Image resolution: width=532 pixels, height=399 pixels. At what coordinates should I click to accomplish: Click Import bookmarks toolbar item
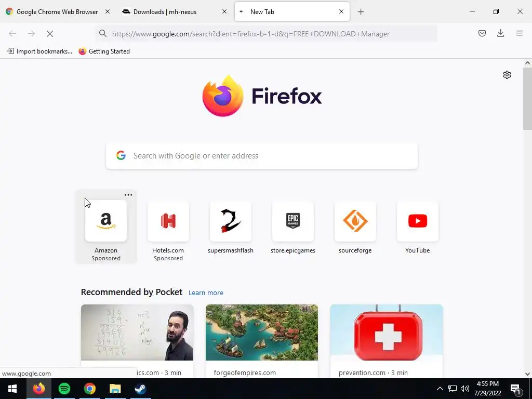pyautogui.click(x=39, y=51)
